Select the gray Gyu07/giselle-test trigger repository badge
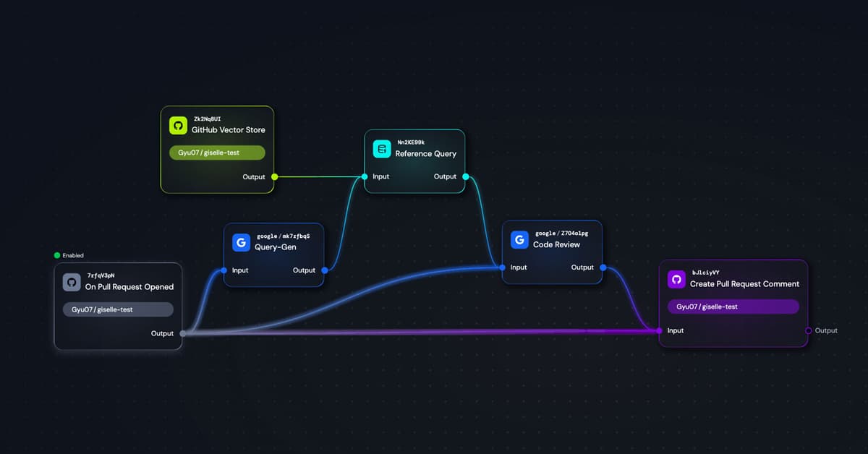The height and width of the screenshot is (454, 868). tap(118, 309)
